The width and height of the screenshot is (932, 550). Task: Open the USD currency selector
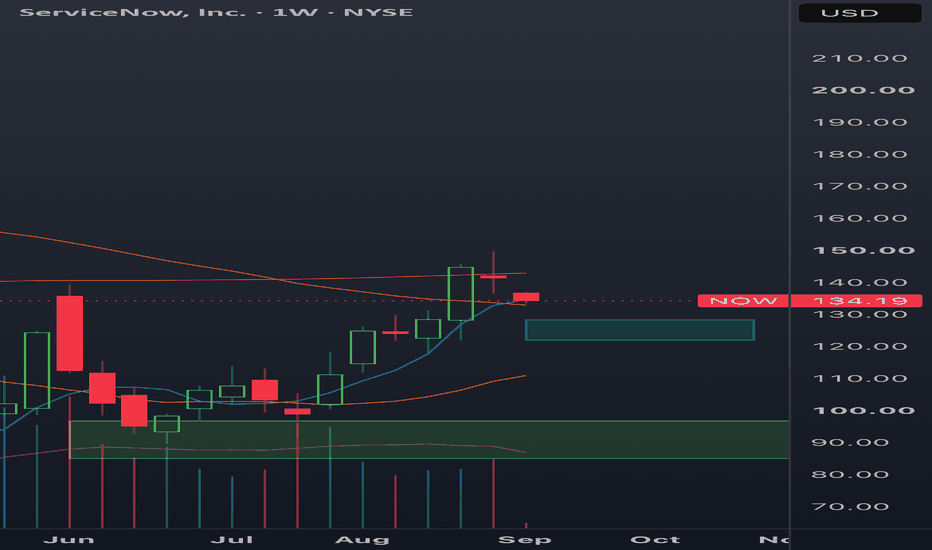pos(859,12)
